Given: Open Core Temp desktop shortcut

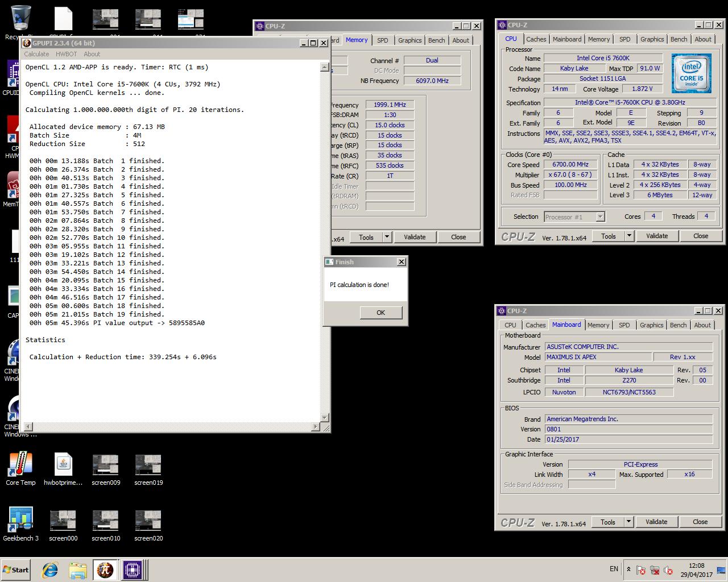Looking at the screenshot, I should [21, 469].
